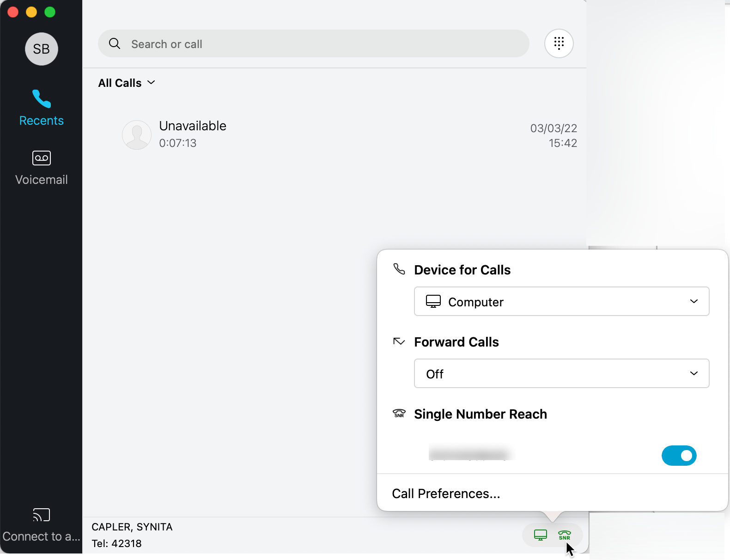Expand the All Calls filter dropdown
Viewport: 730px width, 560px height.
click(127, 83)
